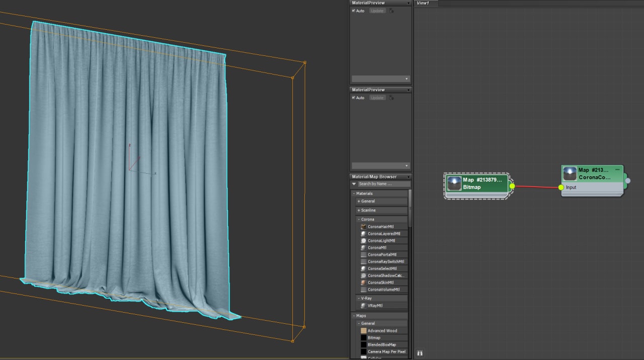
Task: Expand the Scanline materials group
Action: [x=359, y=210]
